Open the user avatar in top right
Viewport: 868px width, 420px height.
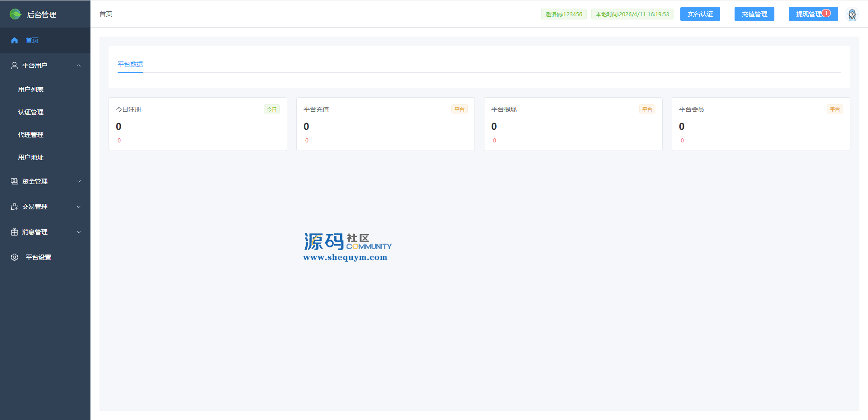point(852,14)
